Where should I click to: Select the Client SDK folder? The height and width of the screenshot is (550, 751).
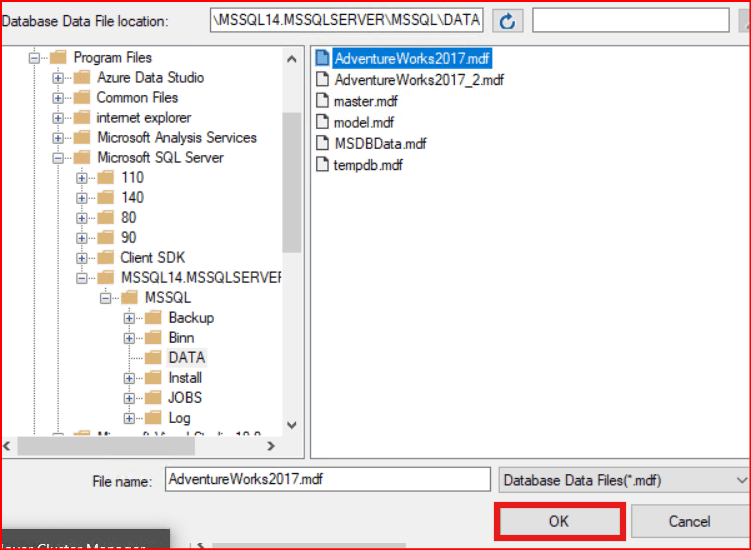coord(152,257)
